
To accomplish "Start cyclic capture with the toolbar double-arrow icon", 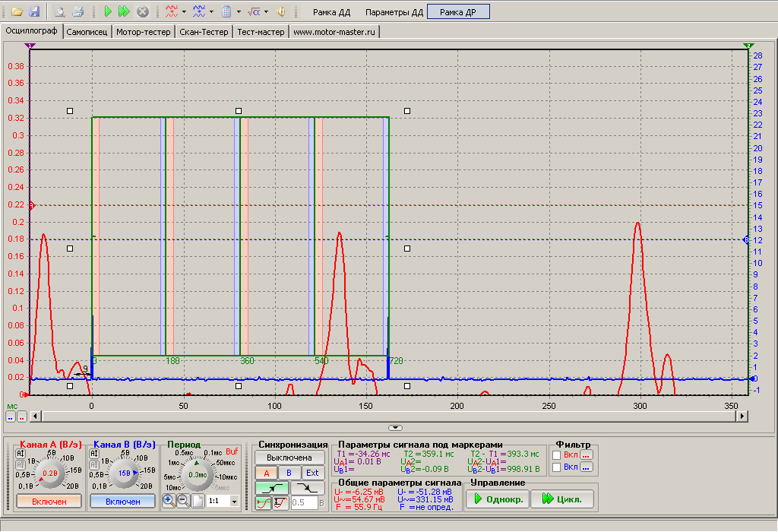I will (124, 11).
